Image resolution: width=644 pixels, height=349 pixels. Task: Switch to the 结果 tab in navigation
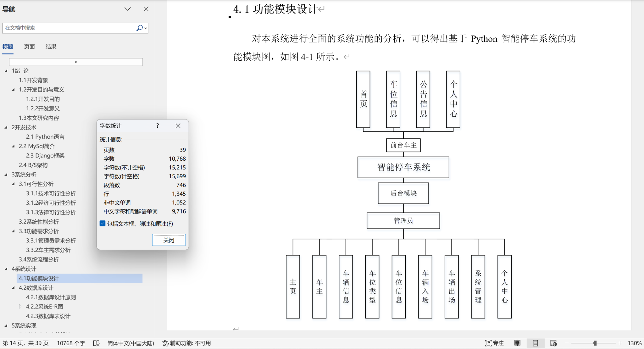point(51,47)
